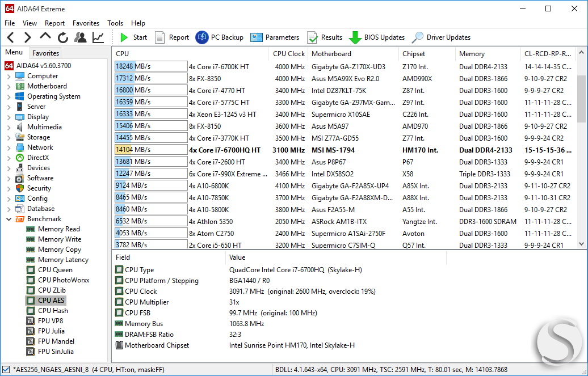Open the Tools menu
The image size is (588, 376).
(x=115, y=23)
